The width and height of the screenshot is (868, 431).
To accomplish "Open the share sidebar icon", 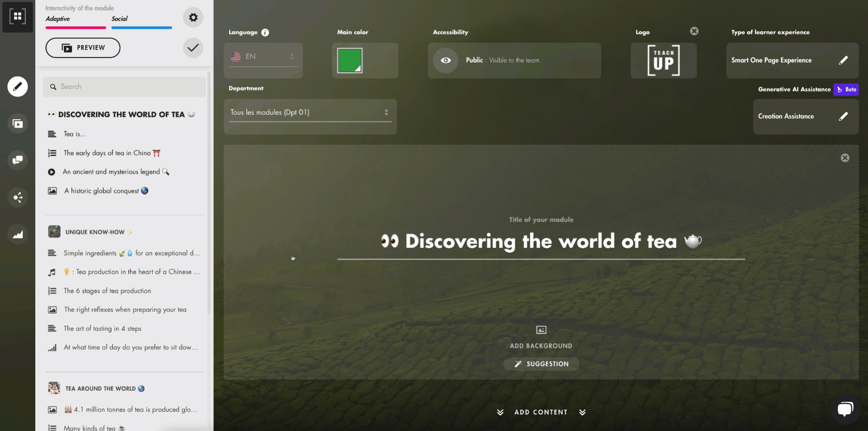I will (x=18, y=198).
